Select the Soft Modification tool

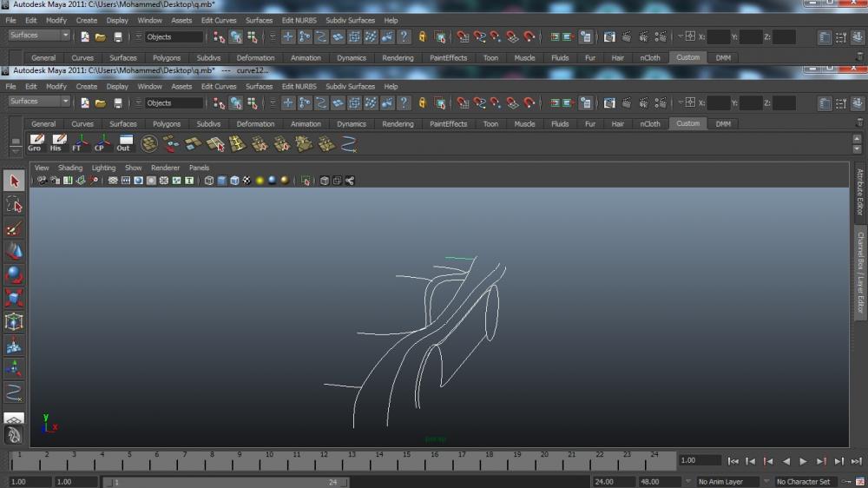(x=14, y=346)
